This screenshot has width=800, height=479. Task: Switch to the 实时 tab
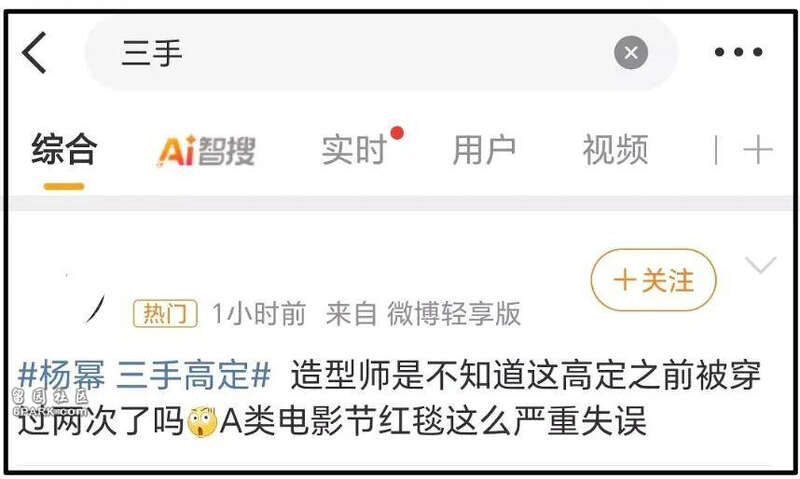tap(354, 150)
